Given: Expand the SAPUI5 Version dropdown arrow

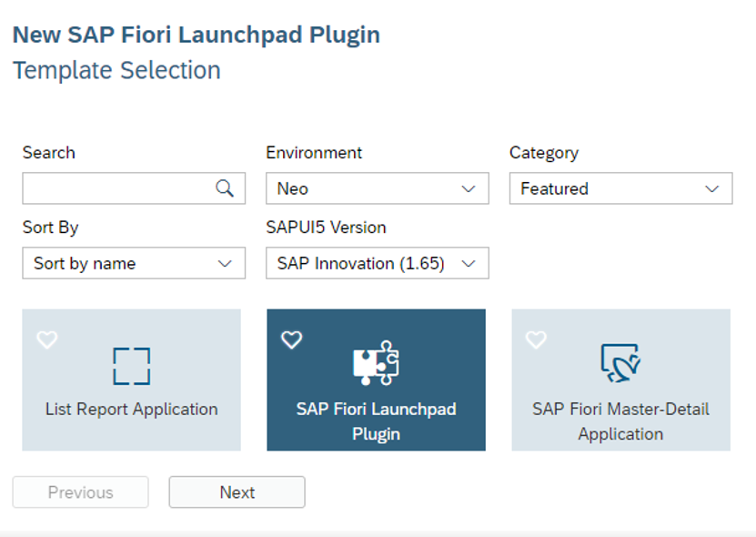Looking at the screenshot, I should tap(469, 263).
